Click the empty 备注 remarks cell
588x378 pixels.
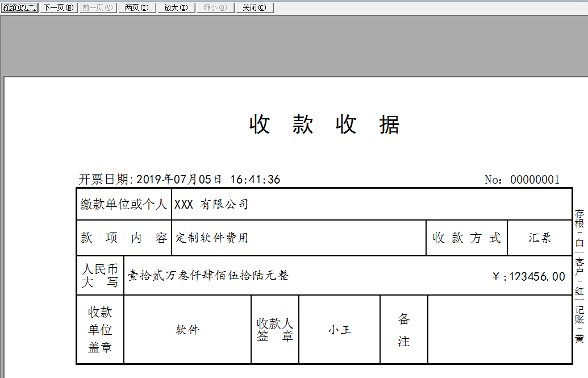click(x=500, y=330)
